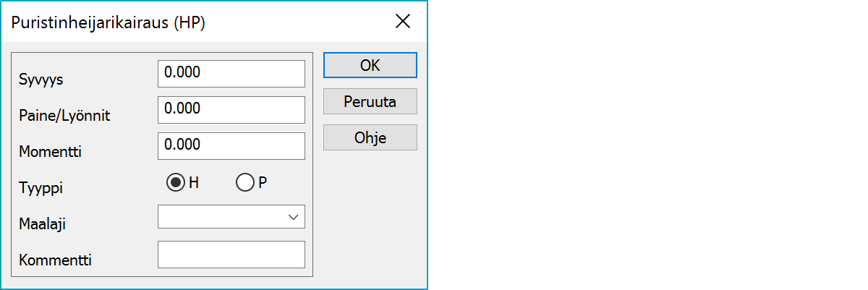Click the Paine/Lyönnit value field
Screen dimensions: 868x290
point(231,109)
